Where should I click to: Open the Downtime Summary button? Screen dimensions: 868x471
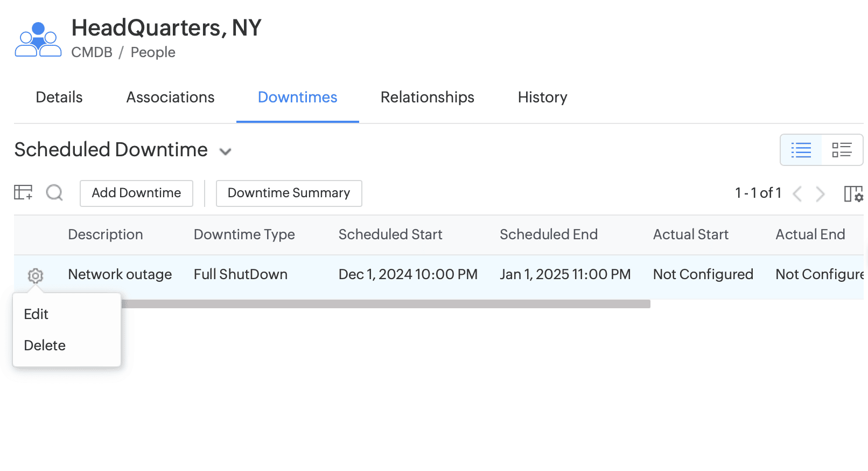click(x=289, y=193)
